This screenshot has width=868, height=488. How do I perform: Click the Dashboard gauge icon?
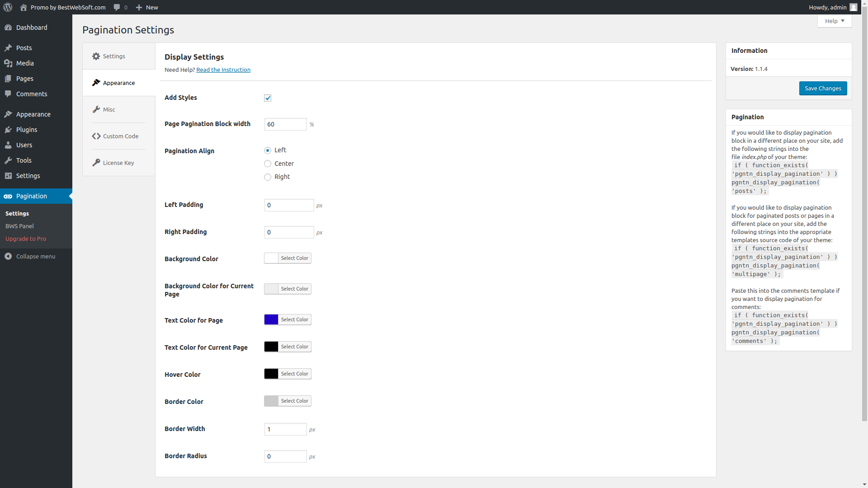click(x=8, y=28)
